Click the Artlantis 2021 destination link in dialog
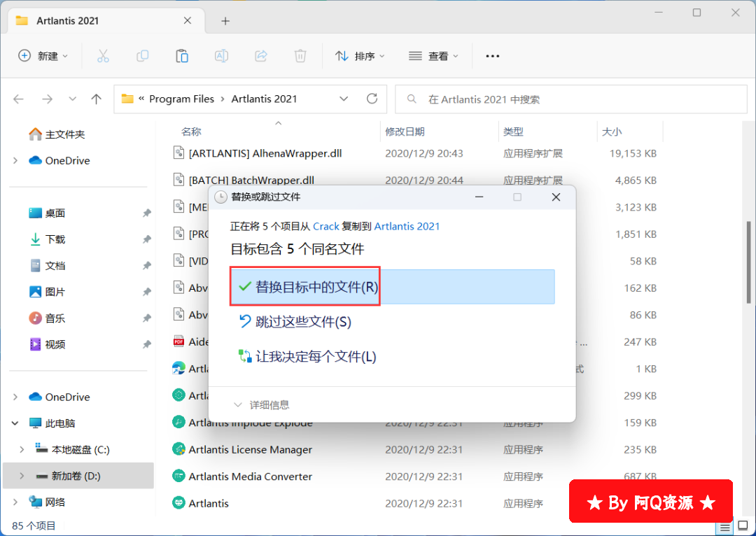756x536 pixels. coord(407,226)
